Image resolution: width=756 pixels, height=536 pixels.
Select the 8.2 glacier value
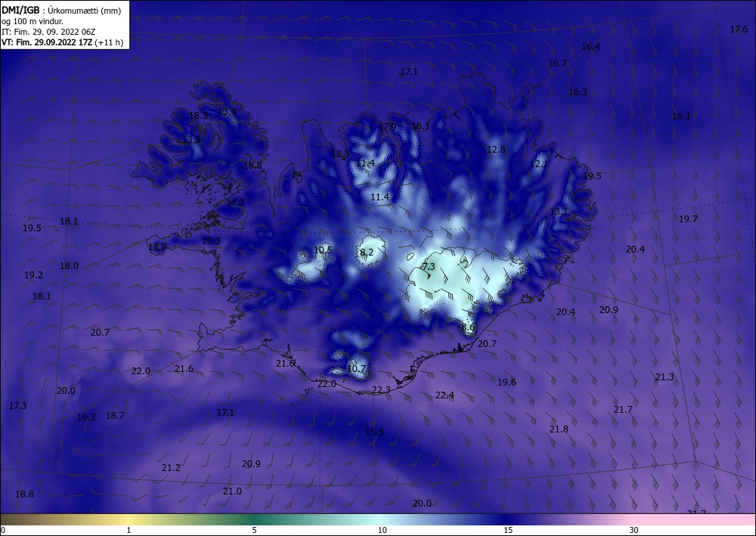367,252
